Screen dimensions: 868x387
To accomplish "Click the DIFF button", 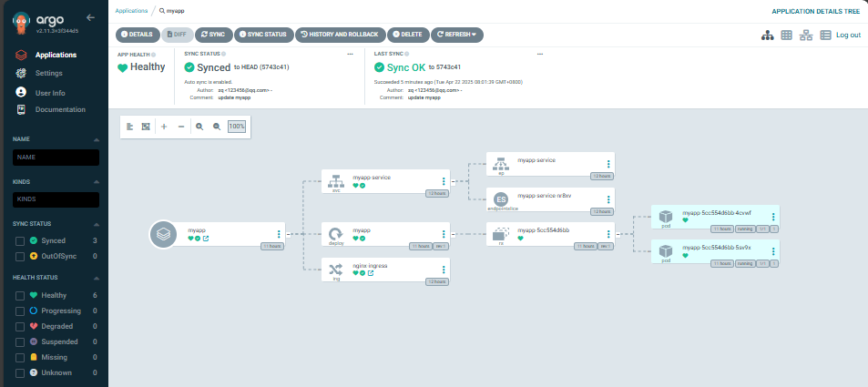I will click(177, 35).
